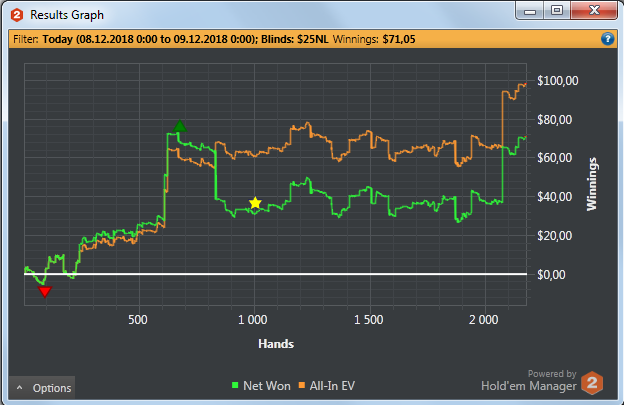Viewport: 624px width, 405px height.
Task: Click the Hands axis title
Action: (x=276, y=344)
